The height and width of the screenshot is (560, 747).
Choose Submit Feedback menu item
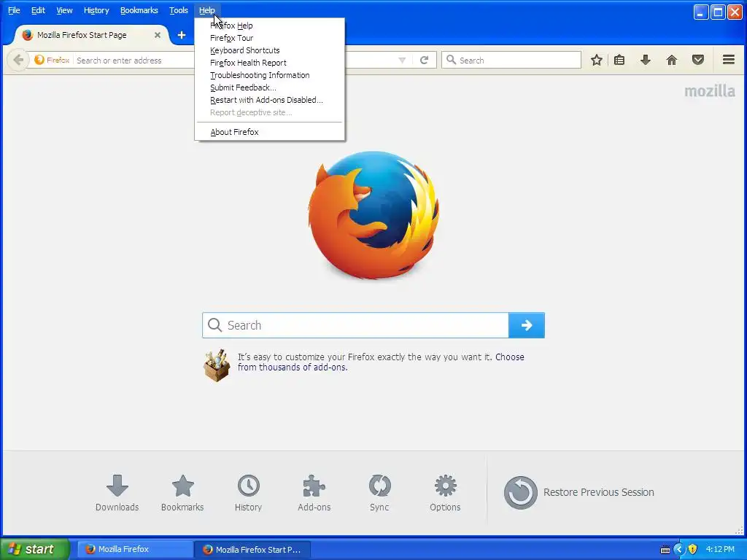coord(270,87)
